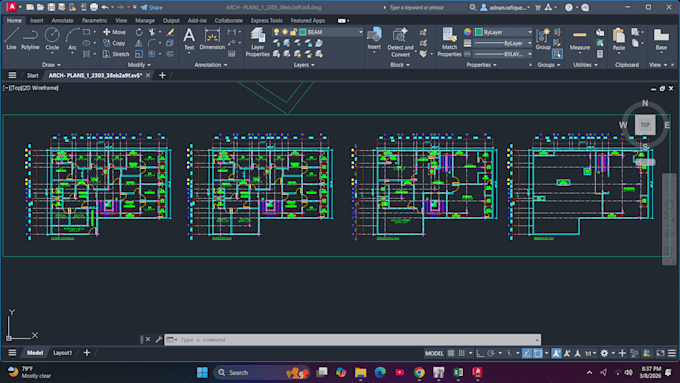
Task: Click the Move tool
Action: tap(114, 32)
